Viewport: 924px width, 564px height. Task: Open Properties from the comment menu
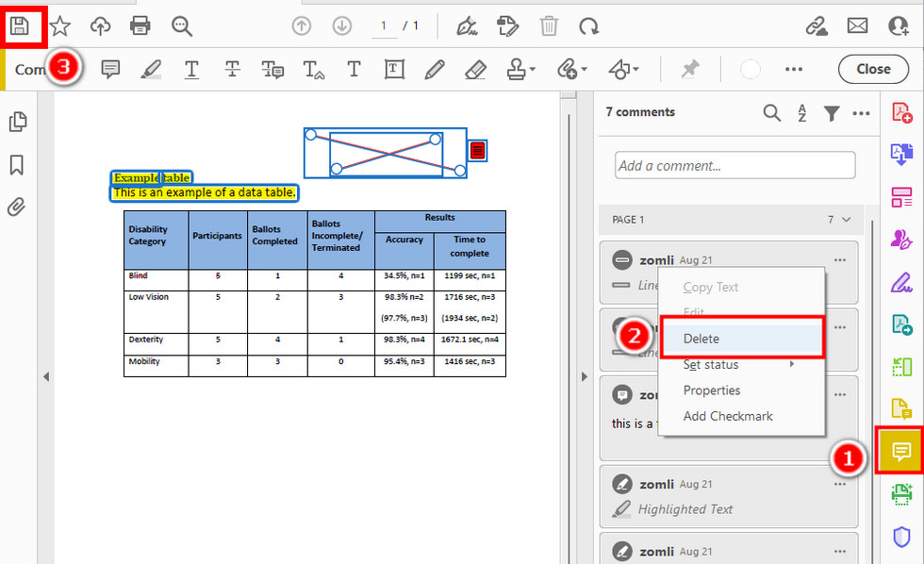[x=715, y=390]
